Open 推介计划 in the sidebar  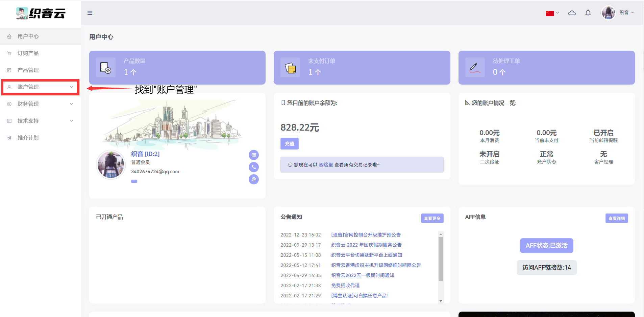coord(28,138)
